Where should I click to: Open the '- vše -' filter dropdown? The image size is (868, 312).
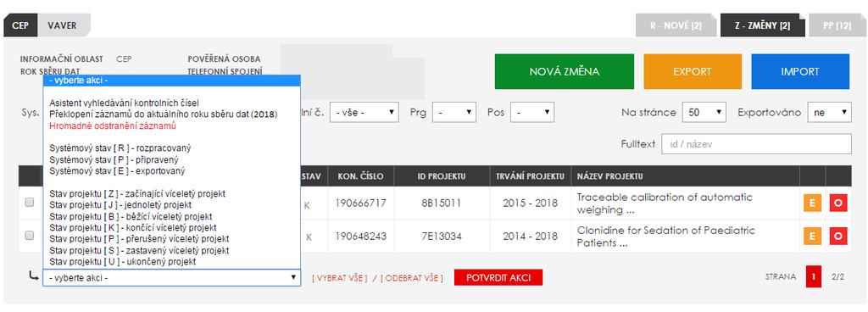(364, 112)
